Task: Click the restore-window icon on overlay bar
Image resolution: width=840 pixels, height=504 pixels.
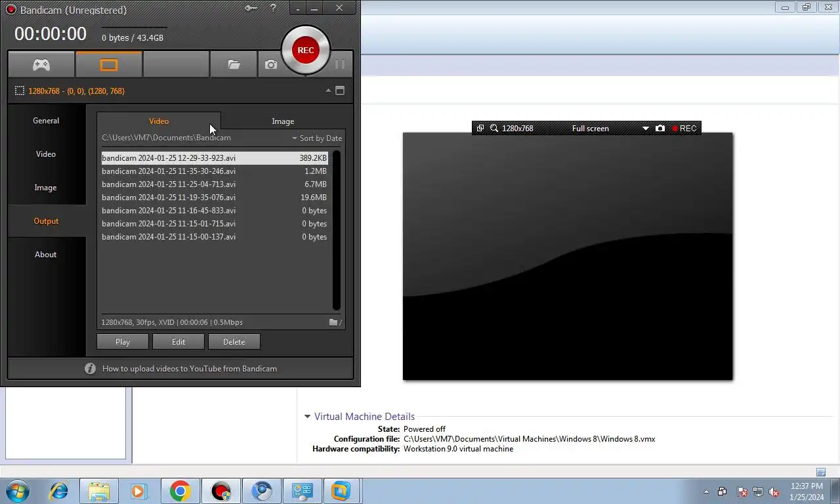Action: click(480, 129)
